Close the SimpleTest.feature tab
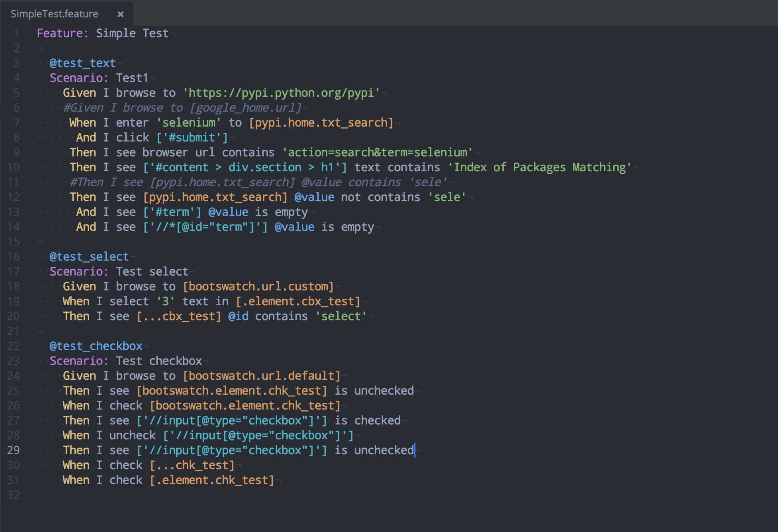 (x=120, y=14)
